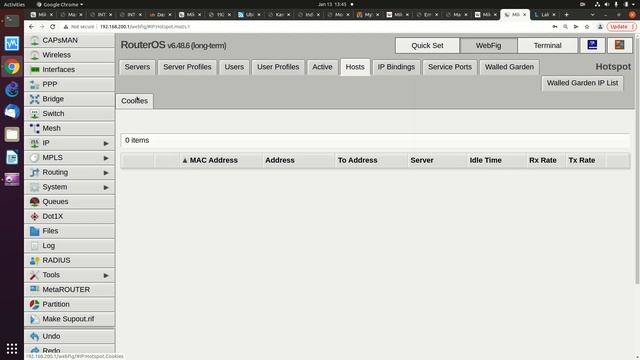Open the Terminal button
This screenshot has height=360, width=640.
click(548, 45)
